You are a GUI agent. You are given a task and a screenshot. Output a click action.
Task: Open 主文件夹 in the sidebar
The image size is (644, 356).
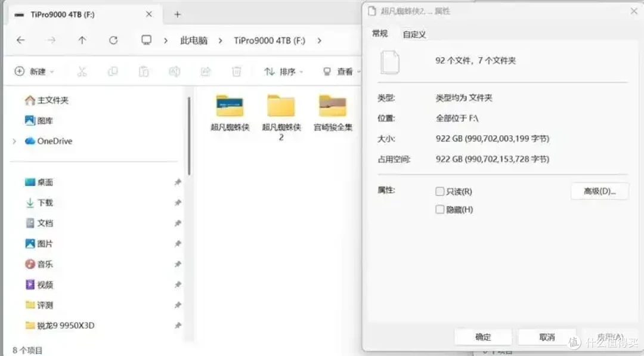click(47, 100)
